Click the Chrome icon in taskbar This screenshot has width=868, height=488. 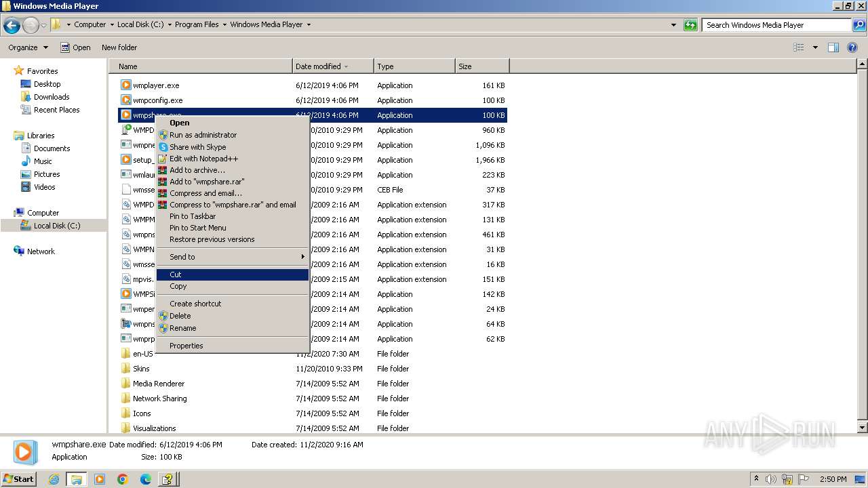(x=123, y=479)
